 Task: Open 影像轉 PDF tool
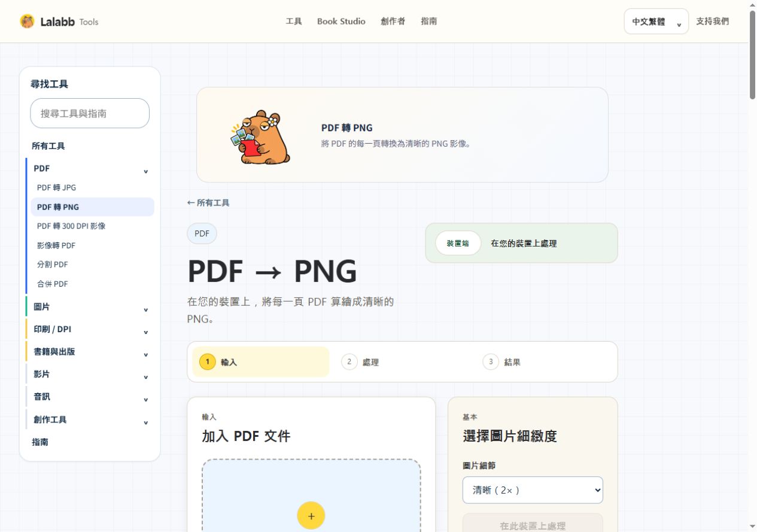pyautogui.click(x=56, y=245)
